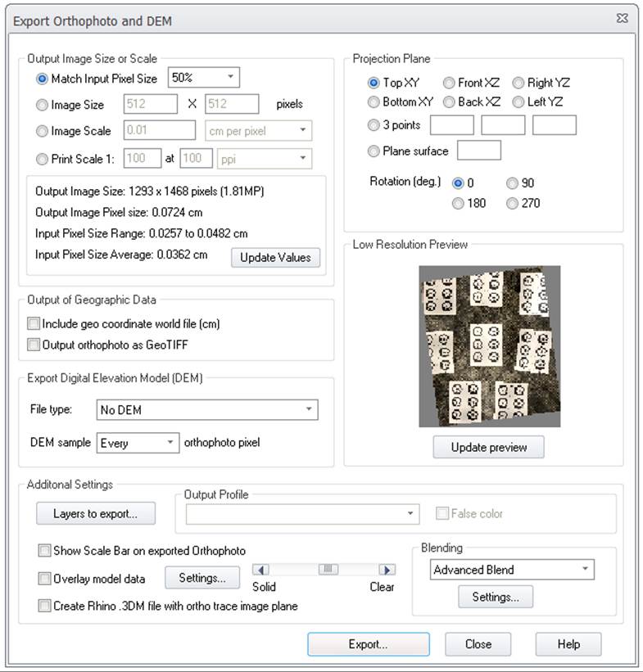
Task: Select the Image Size radio option
Action: pos(43,105)
